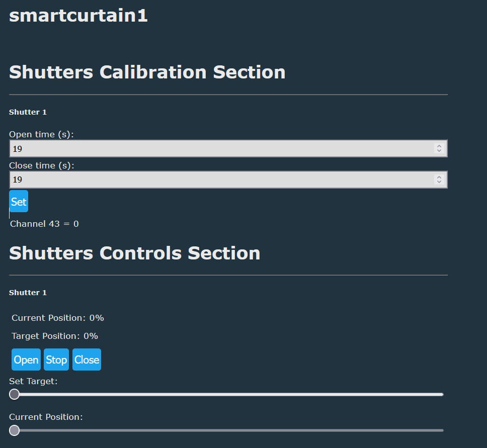Click the Current Position: 0% readout
Viewport: 487px width, 448px height.
tap(58, 318)
